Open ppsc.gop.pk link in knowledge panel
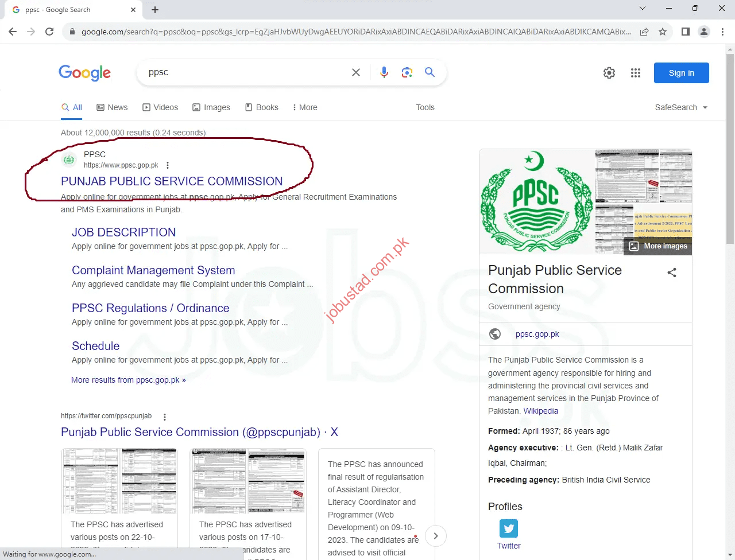This screenshot has width=735, height=560. click(x=537, y=334)
